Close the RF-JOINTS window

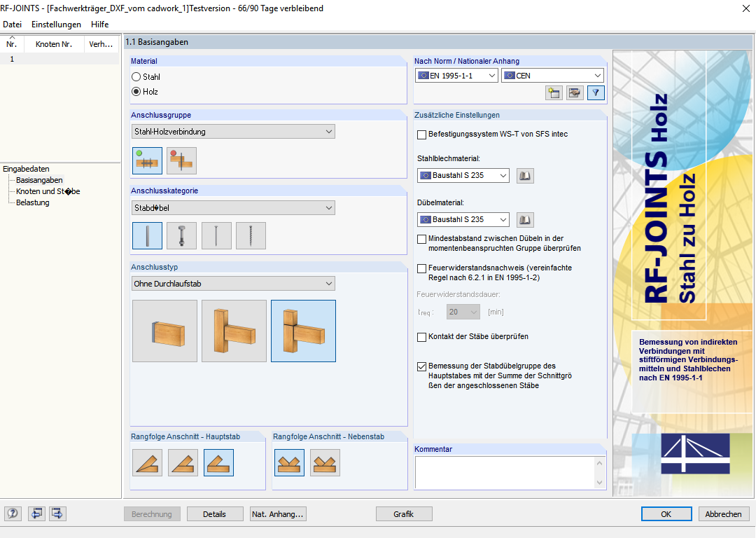pyautogui.click(x=746, y=8)
